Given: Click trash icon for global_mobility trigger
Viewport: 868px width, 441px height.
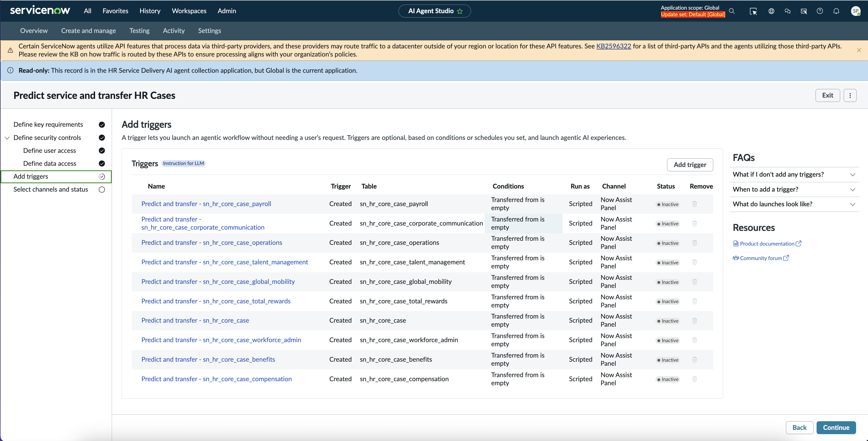Looking at the screenshot, I should (x=694, y=282).
